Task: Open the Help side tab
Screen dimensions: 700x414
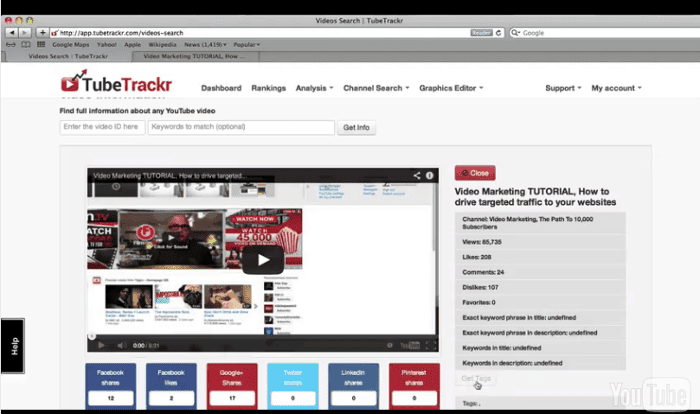Action: coord(13,346)
